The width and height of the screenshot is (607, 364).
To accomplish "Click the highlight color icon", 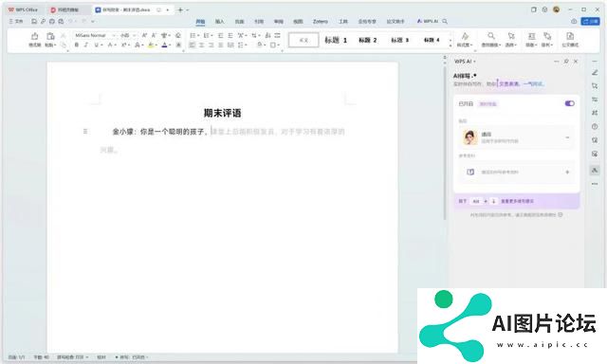I will pyautogui.click(x=151, y=45).
